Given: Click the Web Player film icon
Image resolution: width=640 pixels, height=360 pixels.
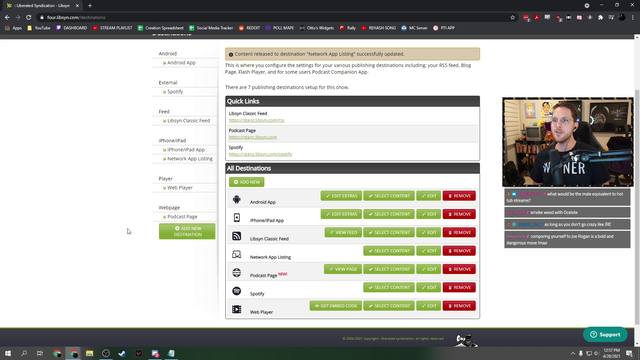Looking at the screenshot, I should (x=236, y=309).
